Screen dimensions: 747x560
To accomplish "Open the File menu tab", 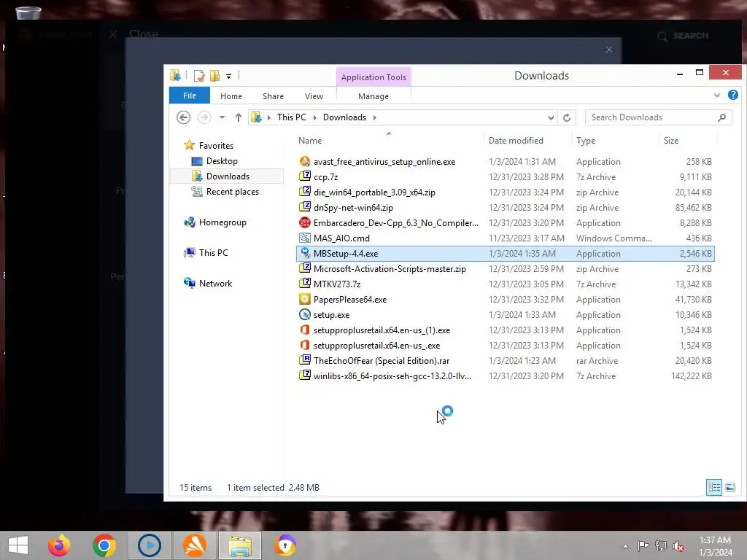I will [190, 96].
